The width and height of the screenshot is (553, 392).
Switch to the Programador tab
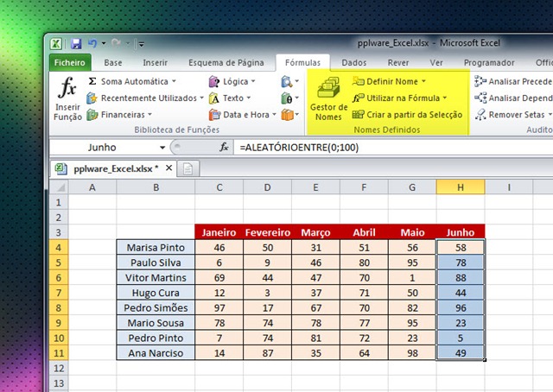coord(489,62)
